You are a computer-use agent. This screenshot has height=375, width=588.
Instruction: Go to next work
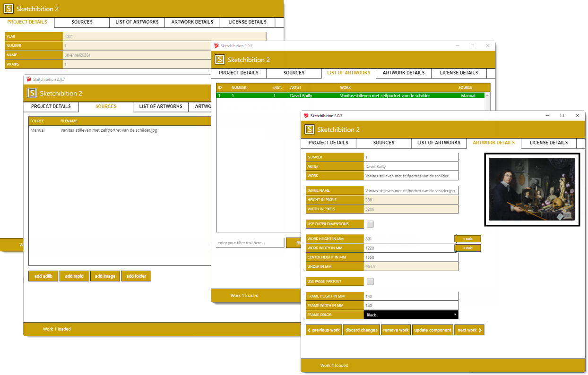coord(469,330)
